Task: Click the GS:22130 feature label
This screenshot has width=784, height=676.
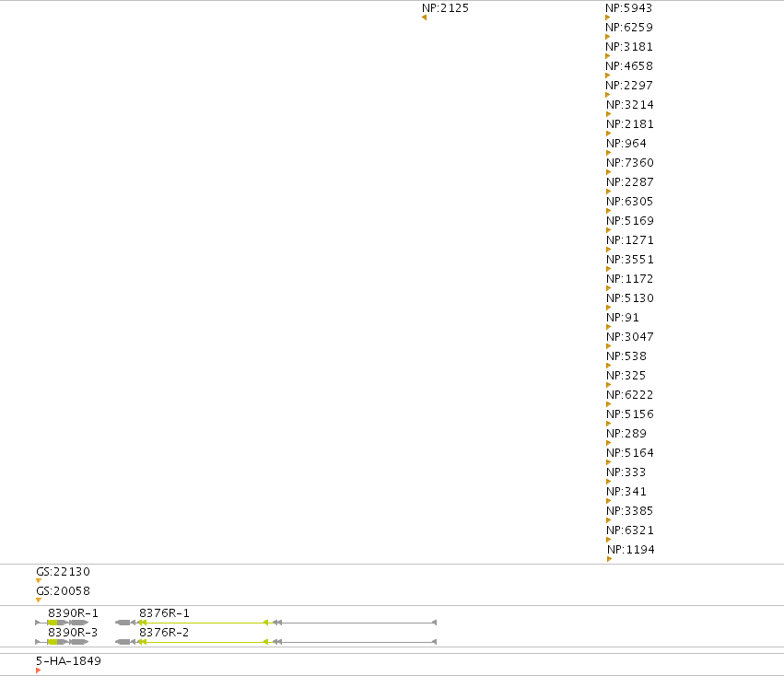Action: [x=63, y=572]
